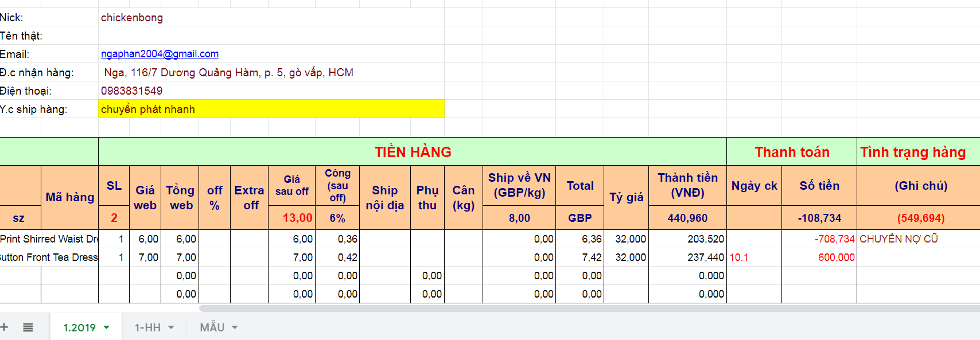Open the all sheets list icon
Viewport: 980px width, 340px height.
28,327
